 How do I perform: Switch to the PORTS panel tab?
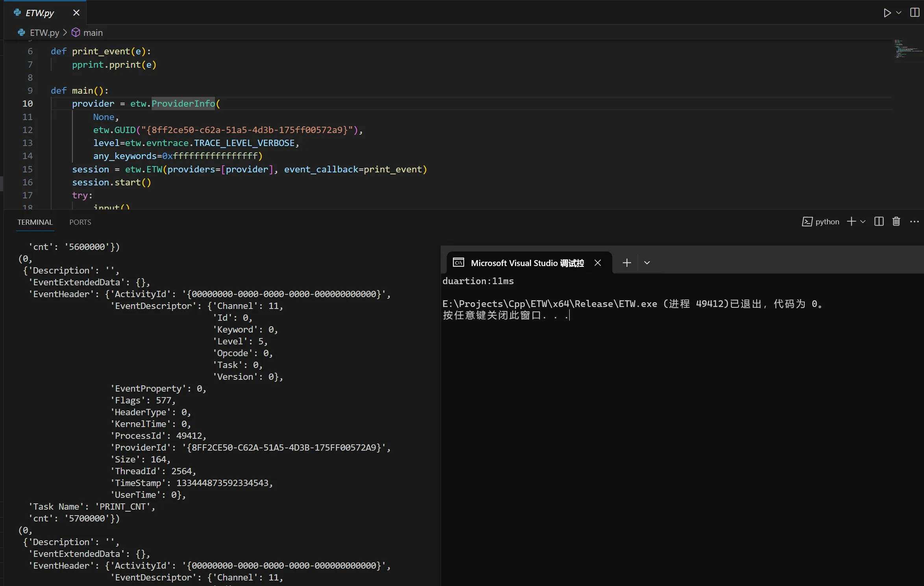[80, 222]
